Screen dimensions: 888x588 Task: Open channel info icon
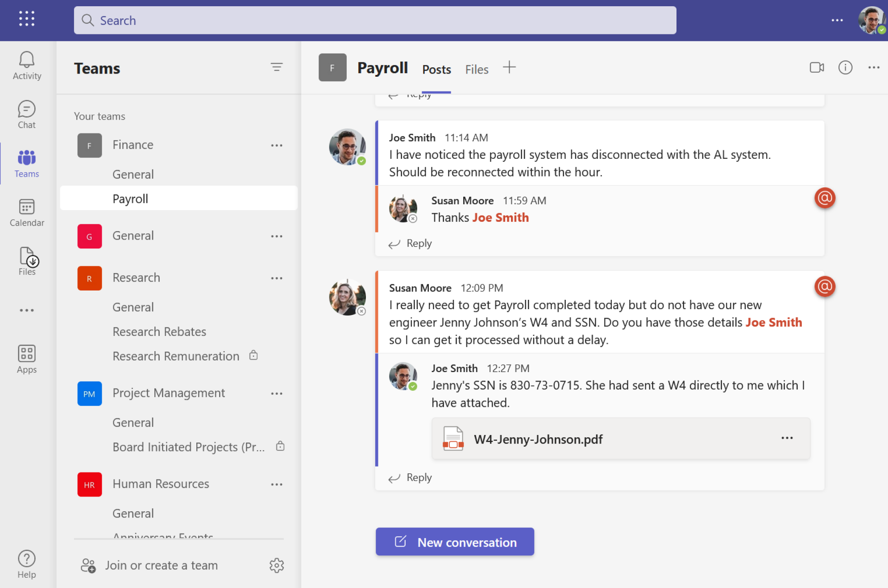point(845,67)
